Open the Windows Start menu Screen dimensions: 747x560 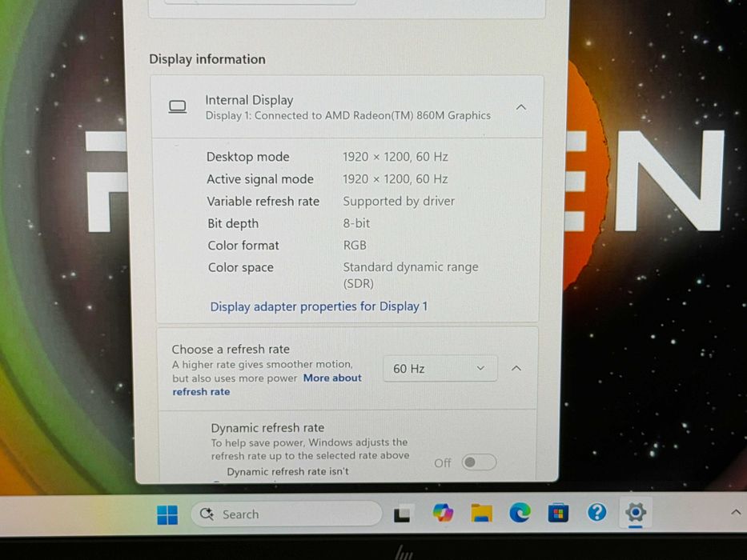167,514
